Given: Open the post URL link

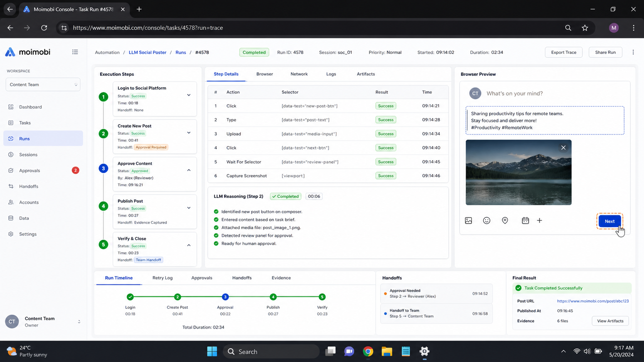Looking at the screenshot, I should [593, 301].
